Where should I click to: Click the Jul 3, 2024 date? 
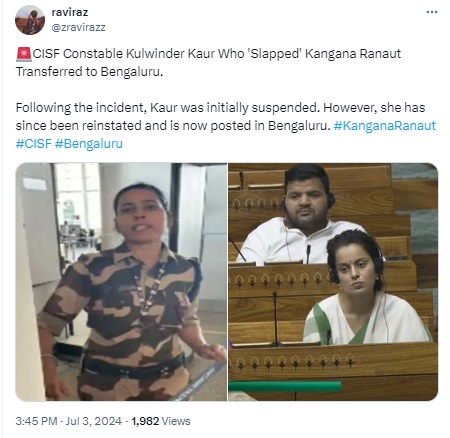point(94,421)
